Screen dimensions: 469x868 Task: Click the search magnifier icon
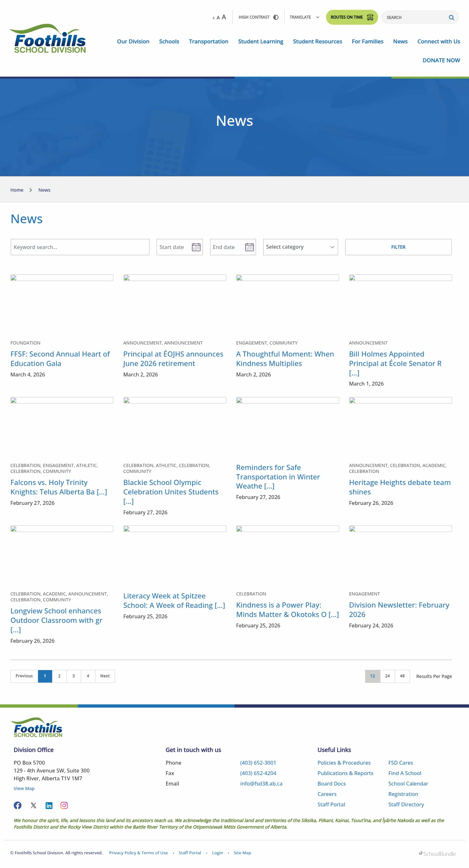[451, 18]
